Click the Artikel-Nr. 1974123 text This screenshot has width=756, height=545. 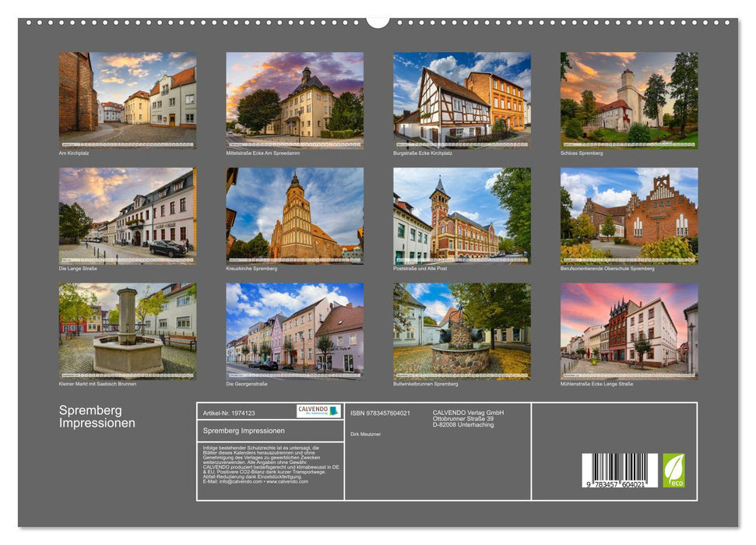pos(229,413)
